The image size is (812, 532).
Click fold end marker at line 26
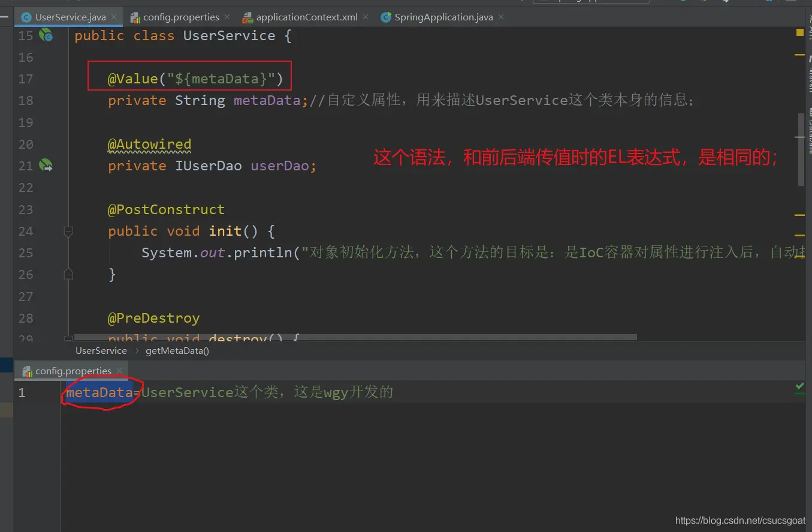[x=68, y=274]
